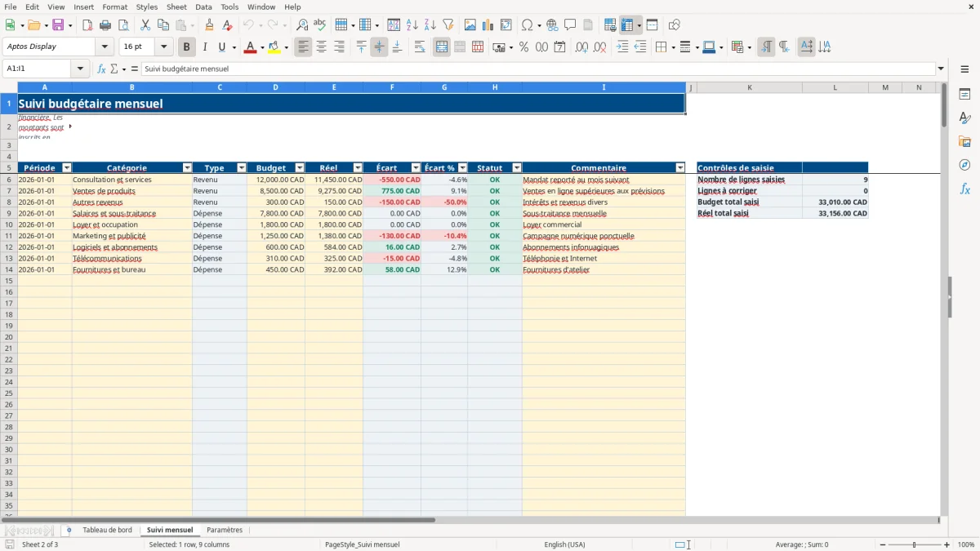Insert Hyperlink globe icon

pos(552,25)
